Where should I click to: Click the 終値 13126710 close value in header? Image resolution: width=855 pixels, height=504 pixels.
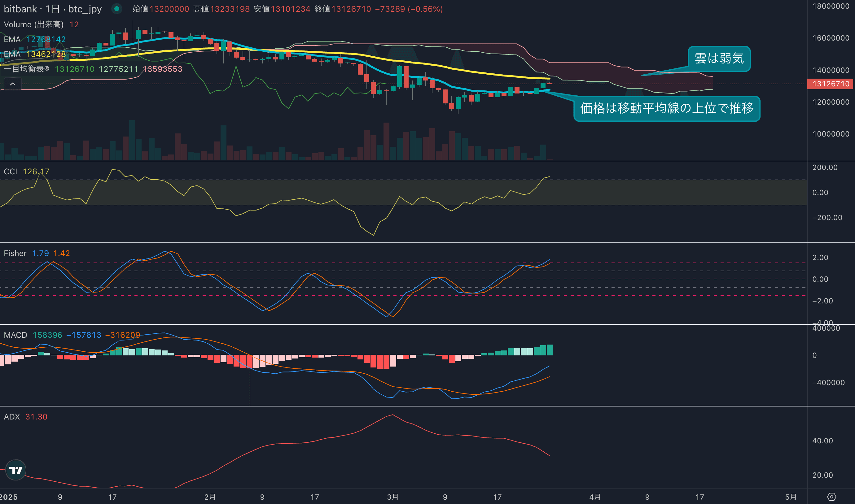(351, 9)
